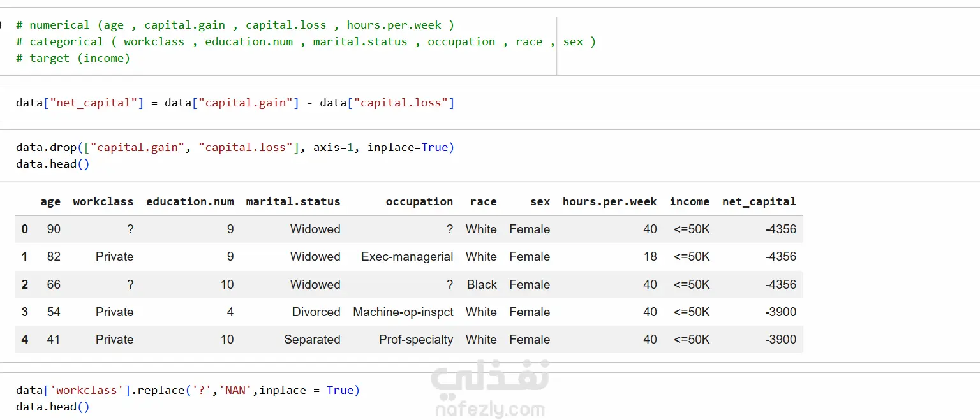The width and height of the screenshot is (980, 420).
Task: Click 'Widowed' in row 1
Action: (x=315, y=257)
